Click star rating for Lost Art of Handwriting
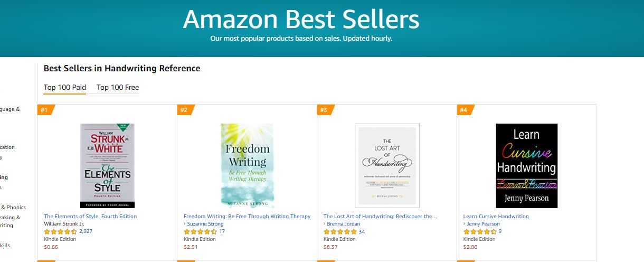644x262 pixels. coord(340,231)
